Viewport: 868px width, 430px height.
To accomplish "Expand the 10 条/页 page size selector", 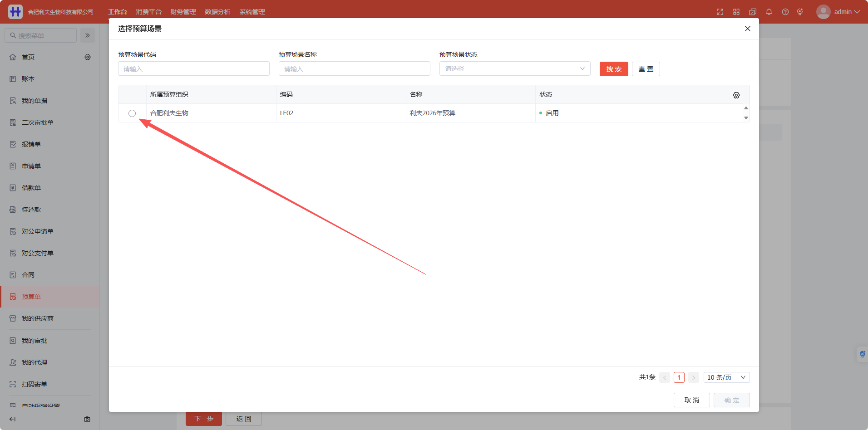I will [x=726, y=377].
